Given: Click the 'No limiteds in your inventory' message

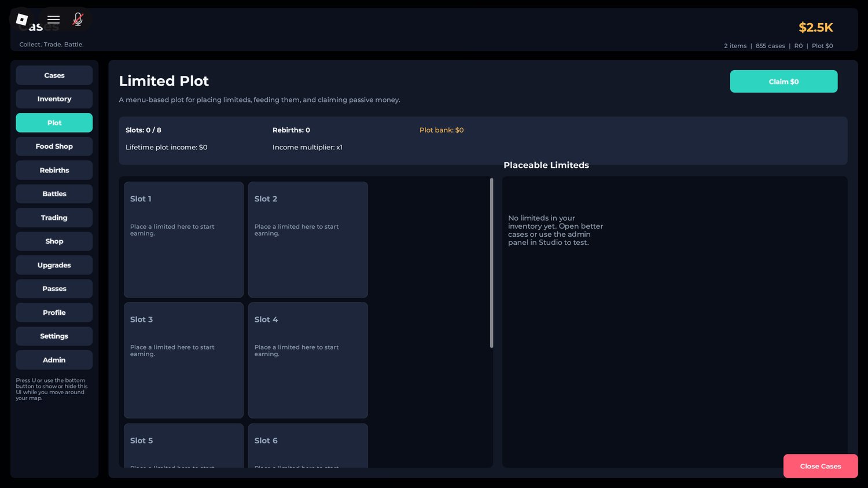Looking at the screenshot, I should tap(556, 230).
